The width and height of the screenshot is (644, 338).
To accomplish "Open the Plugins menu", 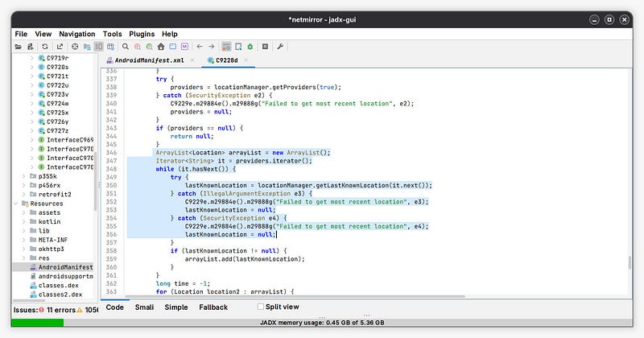I will [x=142, y=34].
